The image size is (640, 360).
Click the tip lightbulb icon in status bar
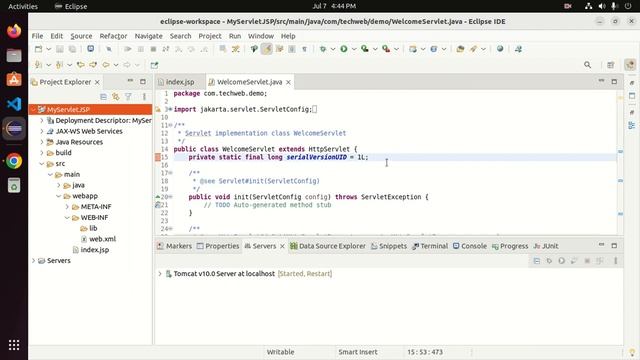pos(632,352)
